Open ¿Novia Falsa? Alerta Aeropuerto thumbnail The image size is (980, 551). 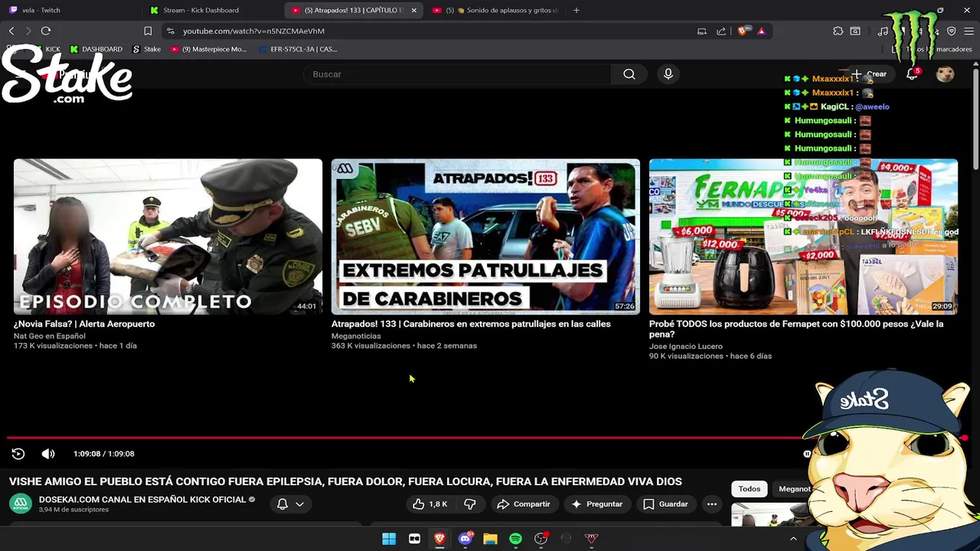(168, 236)
